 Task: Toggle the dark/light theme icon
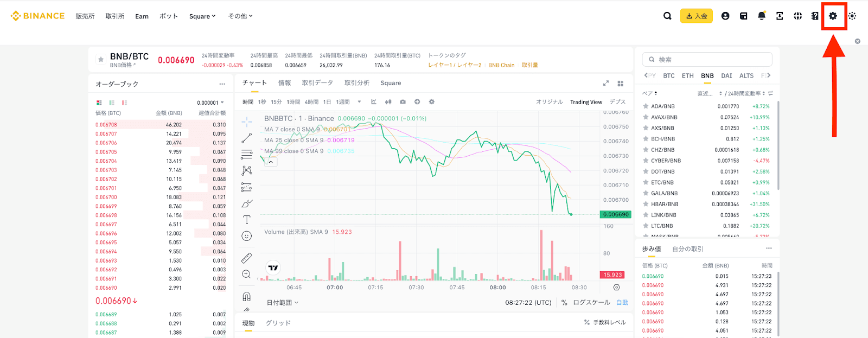(852, 16)
